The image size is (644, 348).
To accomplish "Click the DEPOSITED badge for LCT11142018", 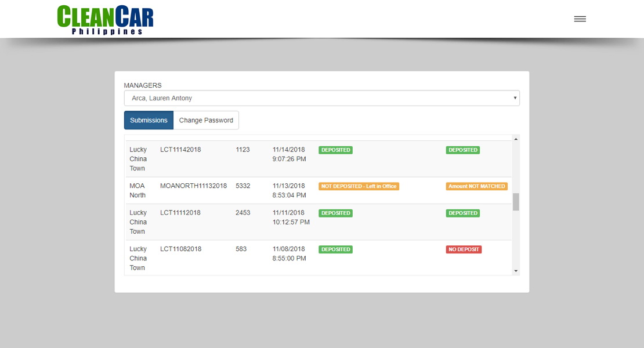I will (x=335, y=150).
